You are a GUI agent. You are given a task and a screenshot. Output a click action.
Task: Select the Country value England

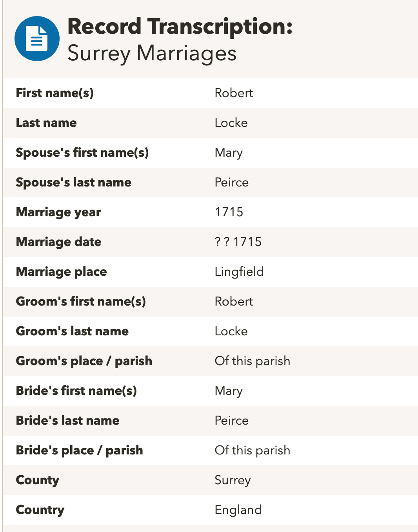(x=238, y=510)
